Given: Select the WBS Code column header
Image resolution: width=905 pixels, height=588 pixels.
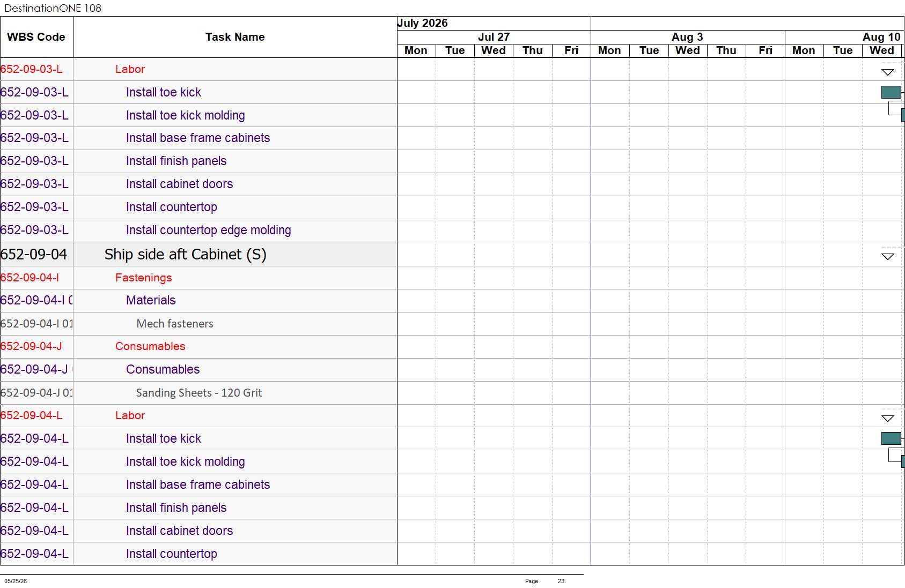Looking at the screenshot, I should pyautogui.click(x=36, y=37).
